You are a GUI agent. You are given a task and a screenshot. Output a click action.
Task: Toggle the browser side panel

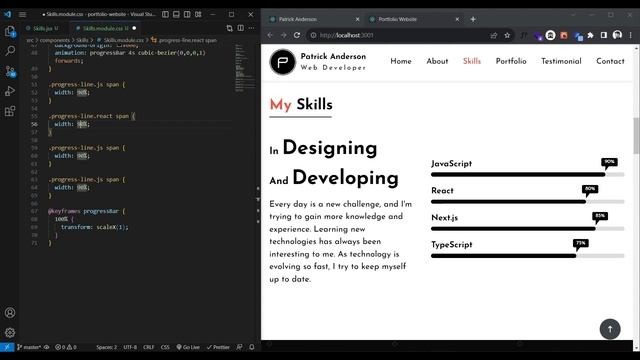(604, 36)
